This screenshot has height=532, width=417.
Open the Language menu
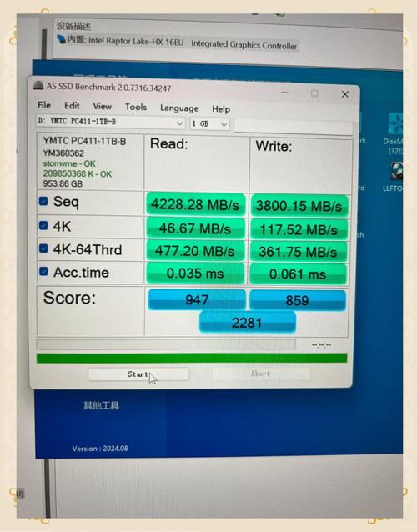click(179, 108)
